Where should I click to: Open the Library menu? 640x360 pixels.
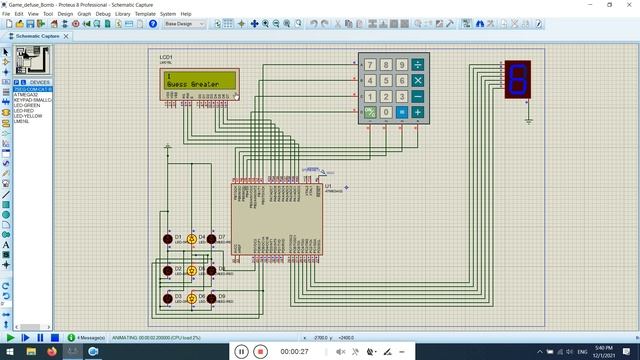[122, 14]
